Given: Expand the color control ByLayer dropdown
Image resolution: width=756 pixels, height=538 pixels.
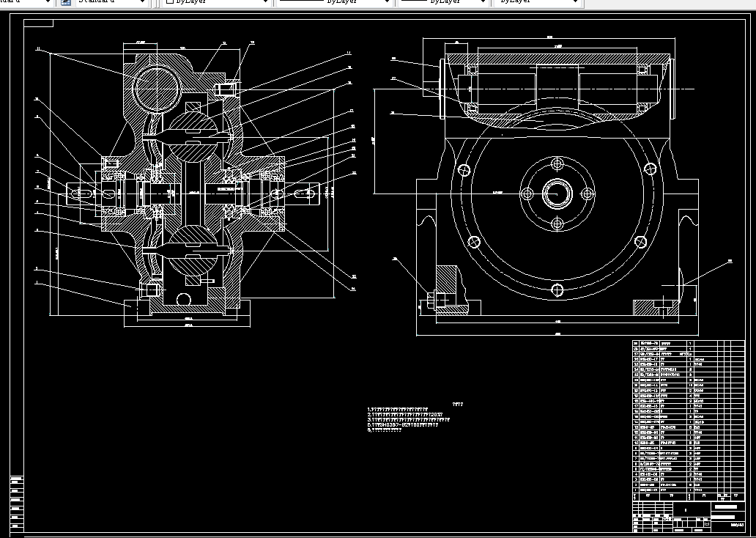Looking at the screenshot, I should (x=217, y=2).
